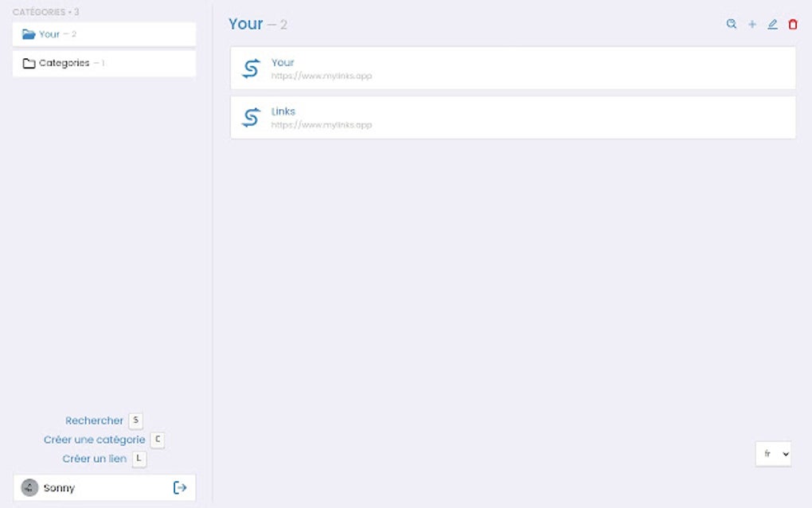812x508 pixels.
Task: Click Sonny's profile avatar
Action: coord(29,487)
